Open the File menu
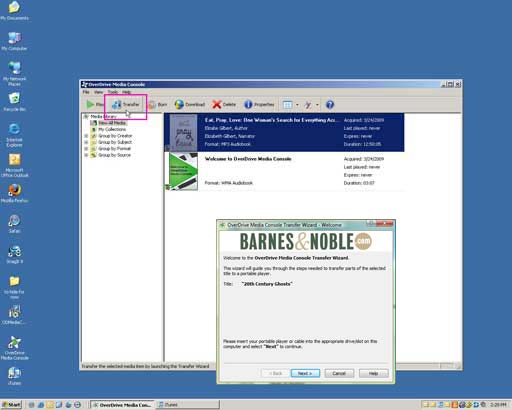This screenshot has width=512, height=410. pyautogui.click(x=86, y=92)
